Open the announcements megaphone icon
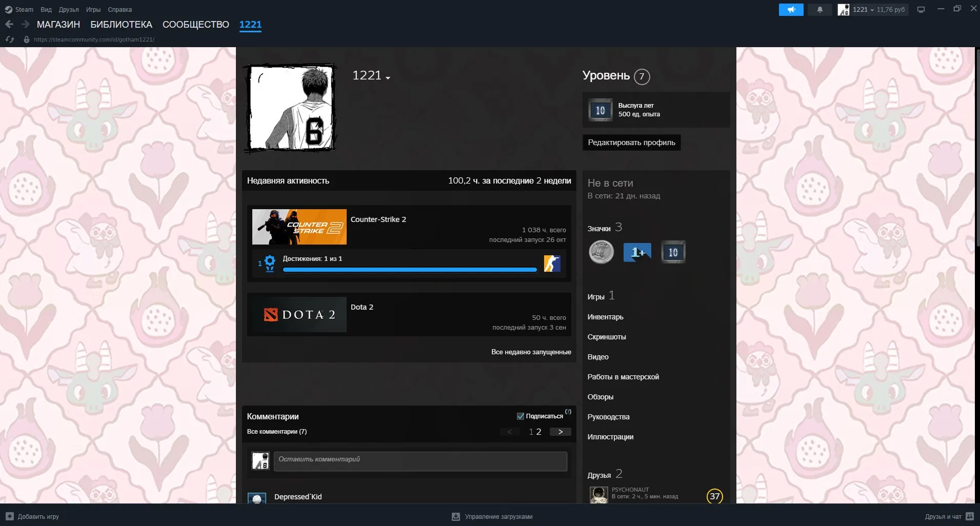 click(x=791, y=10)
